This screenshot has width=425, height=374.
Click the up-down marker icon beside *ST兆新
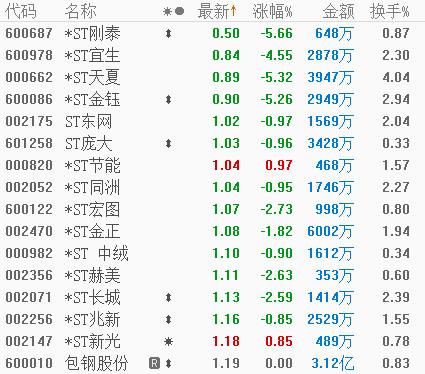168,319
